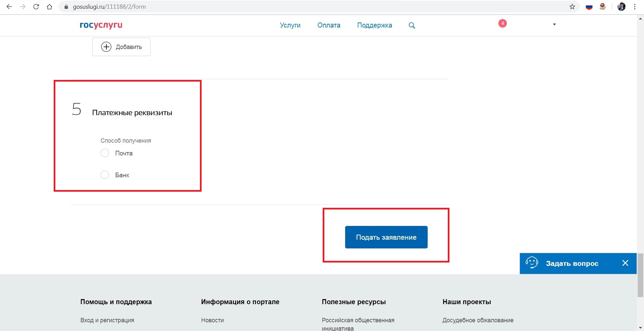Screen dimensions: 644x331
Task: Reload the page
Action: (x=36, y=7)
